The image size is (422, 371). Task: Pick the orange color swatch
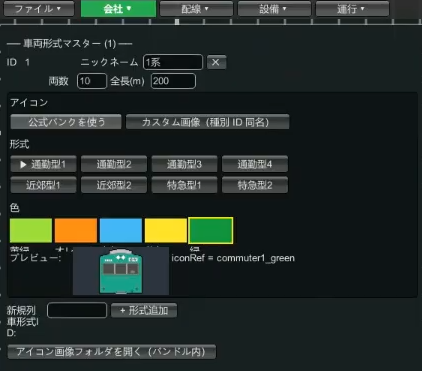76,230
